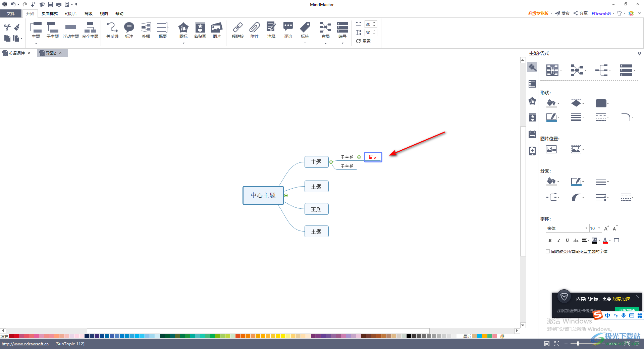
Task: Open the font color A dropdown
Action: coord(610,240)
